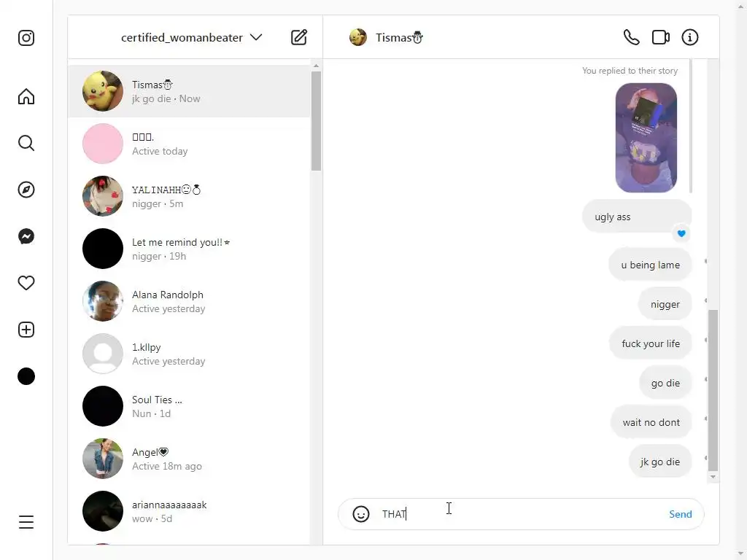Image resolution: width=747 pixels, height=560 pixels.
Task: Open the Alana Randolph conversation
Action: [189, 301]
